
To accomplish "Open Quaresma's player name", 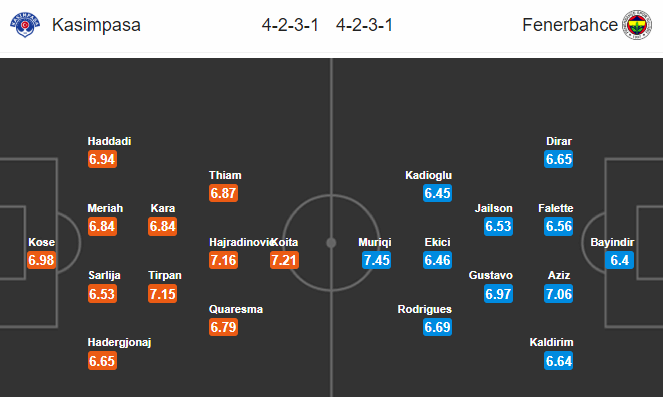I will [x=236, y=309].
